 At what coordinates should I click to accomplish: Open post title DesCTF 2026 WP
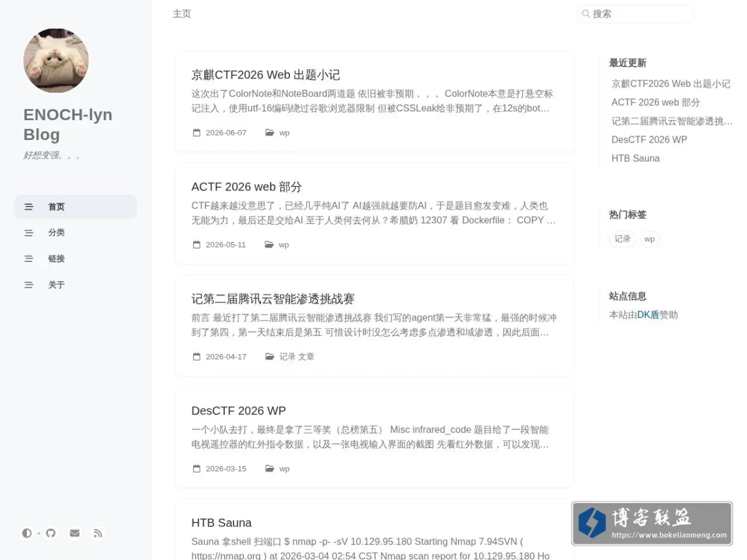239,411
